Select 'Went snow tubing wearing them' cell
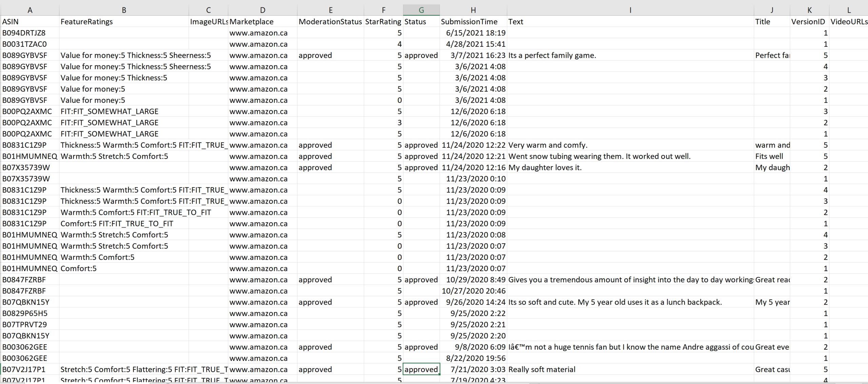This screenshot has width=868, height=384. 630,156
